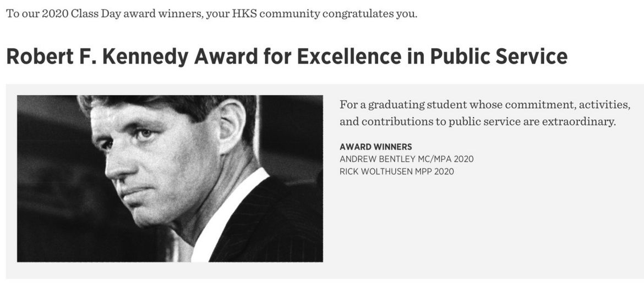Click the Class Day congratulations sentence
This screenshot has width=644, height=283.
click(x=211, y=14)
